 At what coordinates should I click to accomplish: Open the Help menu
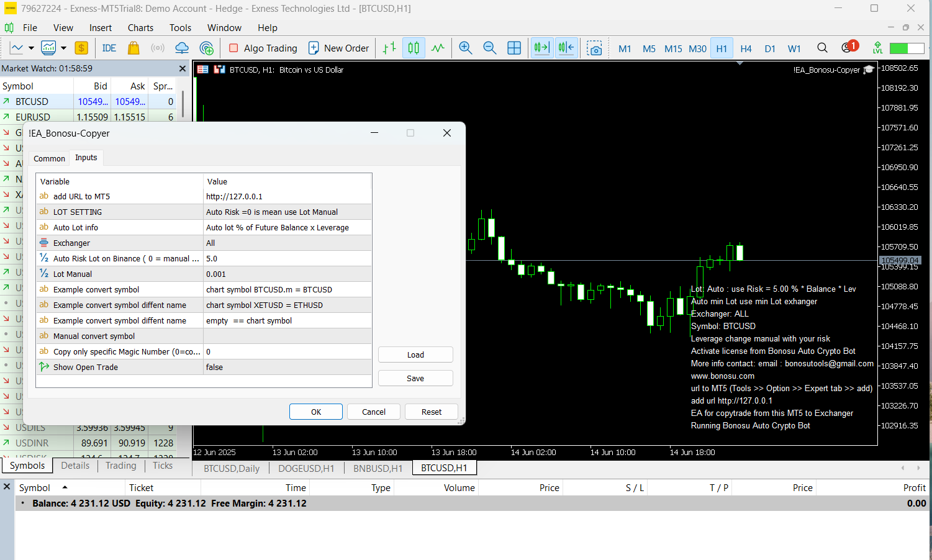(x=268, y=27)
